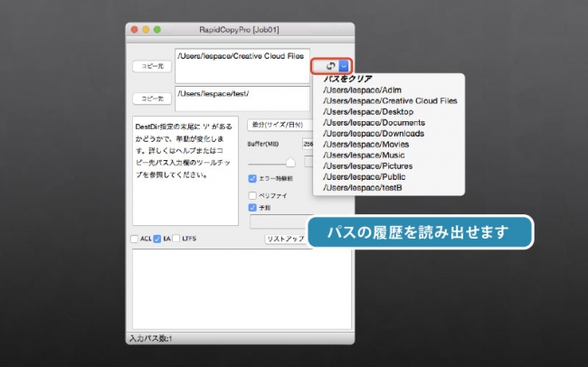Screen dimensions: 588x367
Task: Click the 入力パス数:1 status text
Action: (x=150, y=338)
